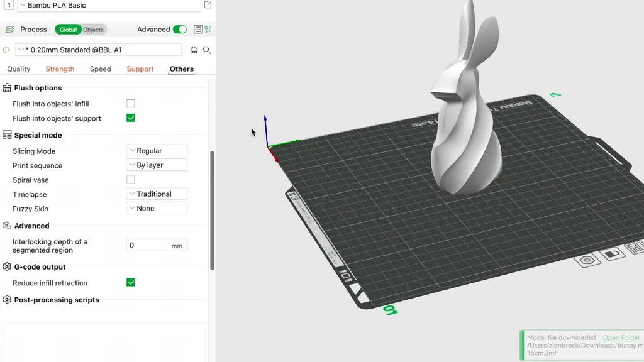Open the Fuzzy Skin dropdown
This screenshot has height=362, width=644.
click(157, 208)
